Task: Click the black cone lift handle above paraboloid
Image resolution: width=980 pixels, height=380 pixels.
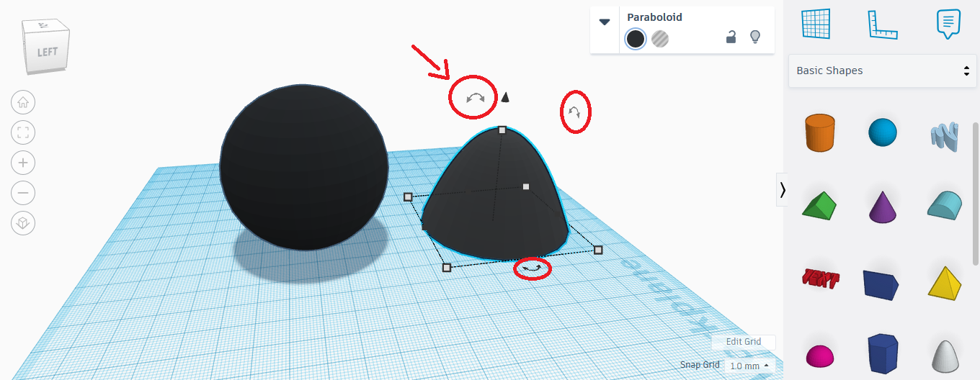Action: click(506, 97)
